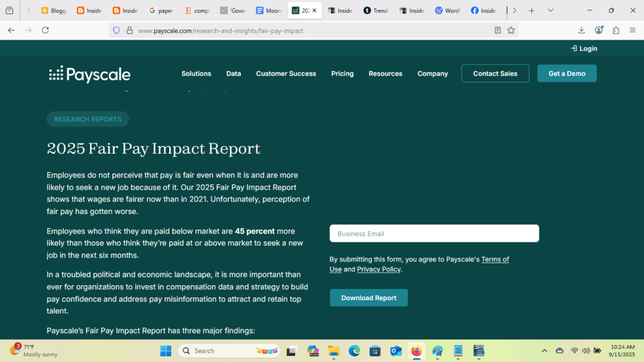The height and width of the screenshot is (362, 644).
Task: Open File Explorer from the taskbar
Action: 334,351
